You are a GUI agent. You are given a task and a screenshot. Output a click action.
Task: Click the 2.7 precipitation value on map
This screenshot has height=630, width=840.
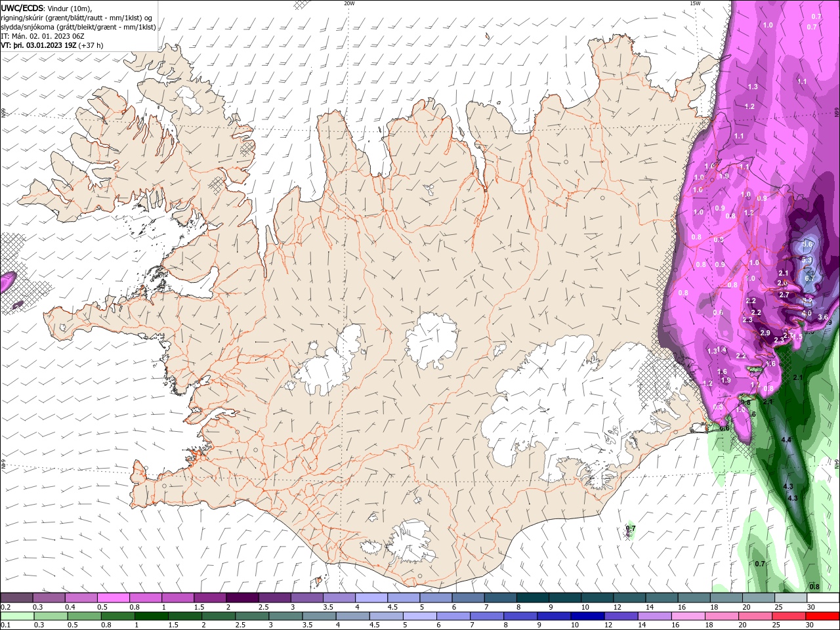click(x=784, y=295)
